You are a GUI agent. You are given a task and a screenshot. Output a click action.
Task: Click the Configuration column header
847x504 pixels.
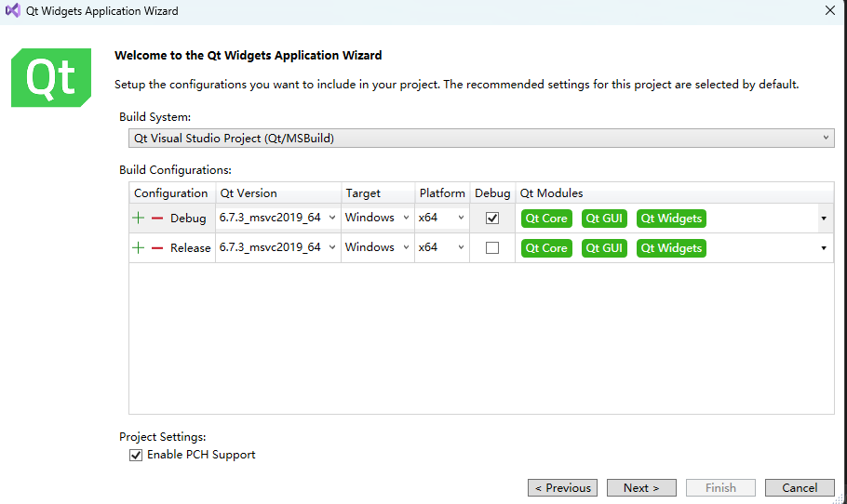click(170, 193)
